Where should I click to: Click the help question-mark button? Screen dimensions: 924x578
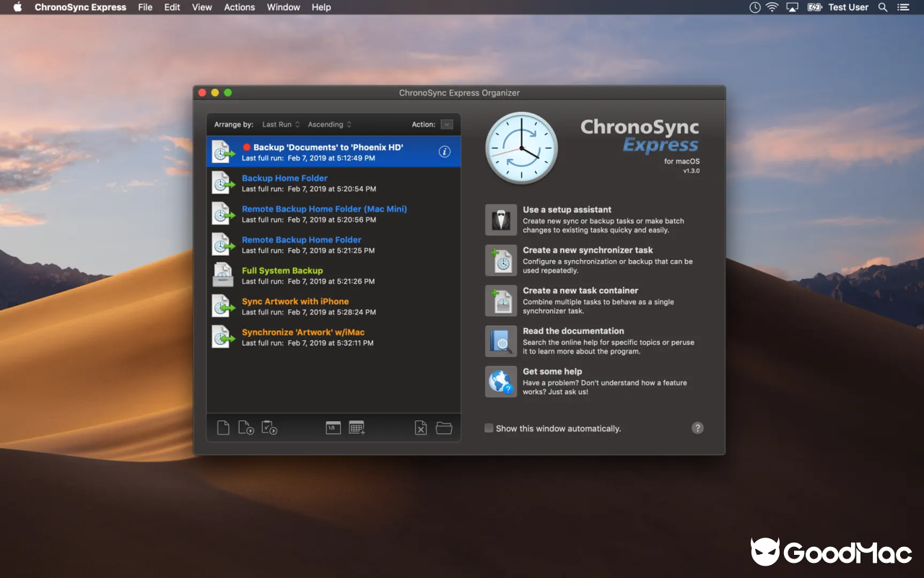697,428
